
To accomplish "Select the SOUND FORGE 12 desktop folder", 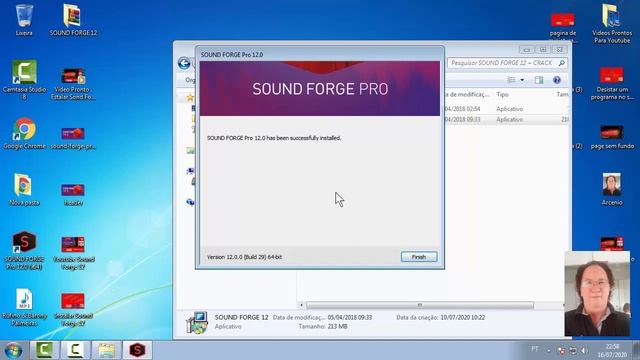I will pos(73,20).
